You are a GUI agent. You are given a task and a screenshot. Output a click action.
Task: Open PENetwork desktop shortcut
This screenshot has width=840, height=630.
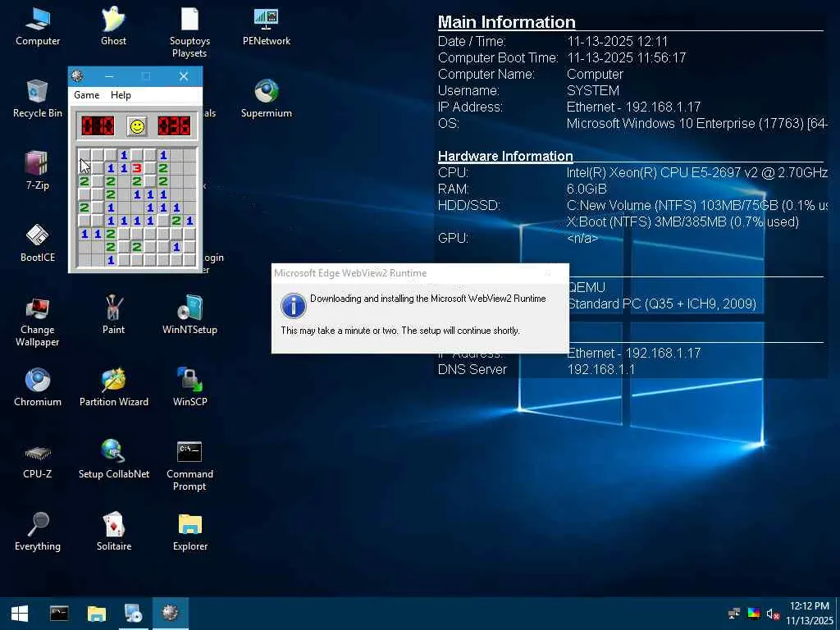pos(267,27)
